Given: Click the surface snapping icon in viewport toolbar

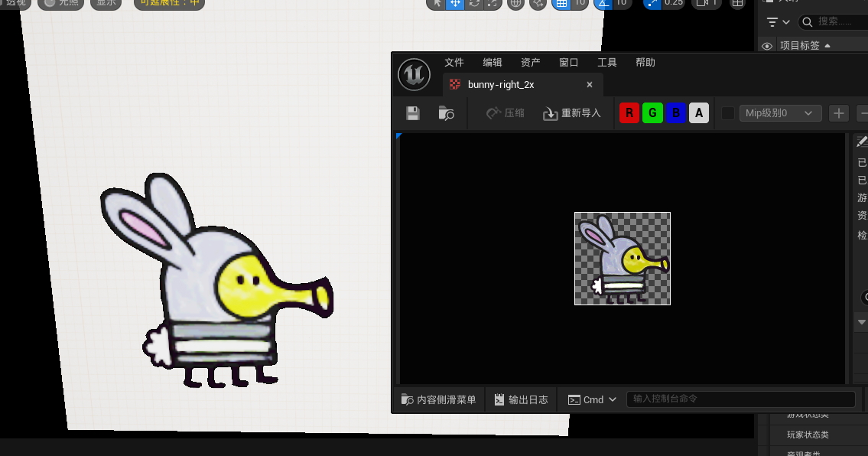Looking at the screenshot, I should point(538,3).
